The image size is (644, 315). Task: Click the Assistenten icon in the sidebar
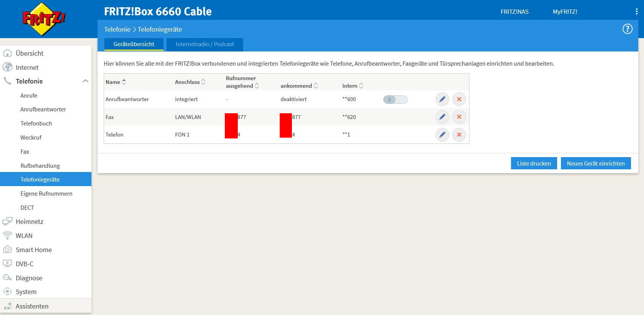(7, 306)
